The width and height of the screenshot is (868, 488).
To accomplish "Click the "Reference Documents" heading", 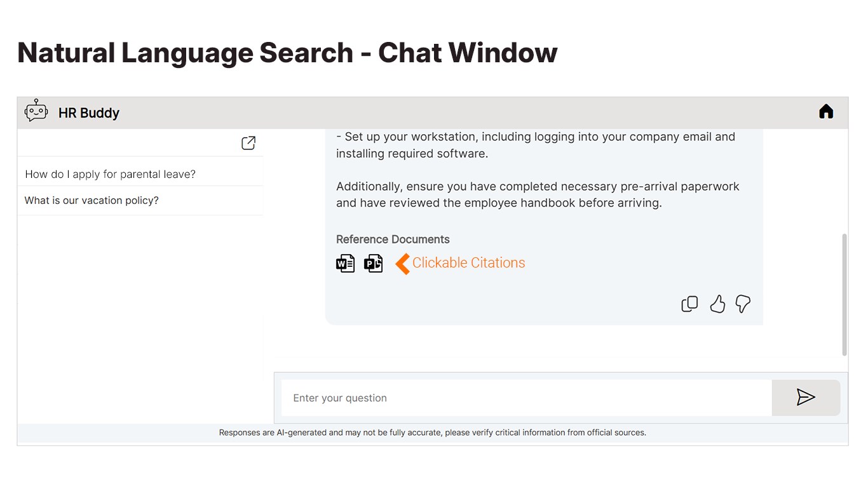I will pos(393,240).
